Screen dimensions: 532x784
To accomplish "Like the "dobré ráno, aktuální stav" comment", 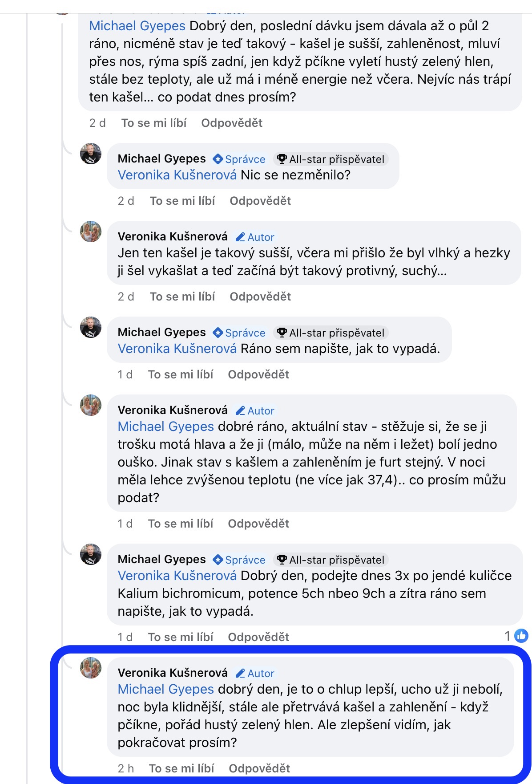I will [181, 524].
